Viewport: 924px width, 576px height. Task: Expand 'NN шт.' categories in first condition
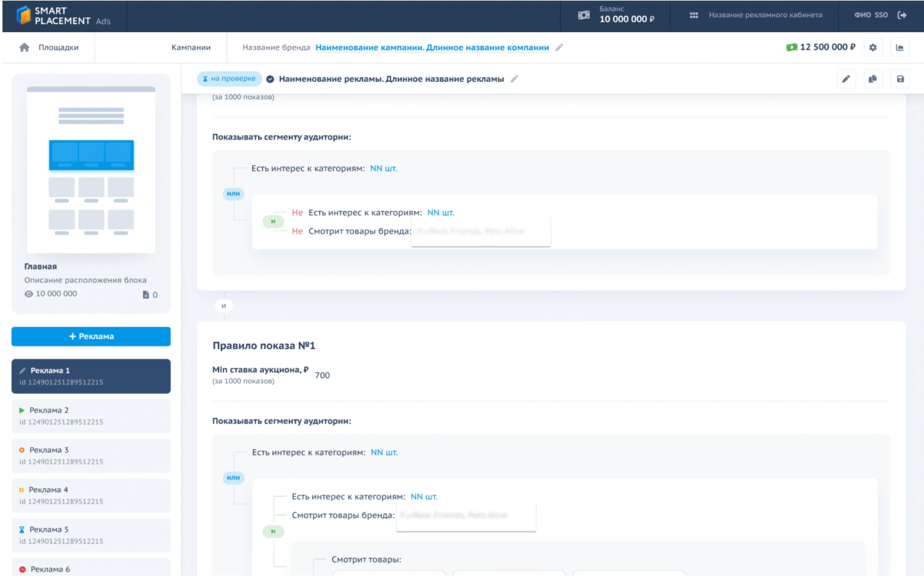(x=383, y=168)
